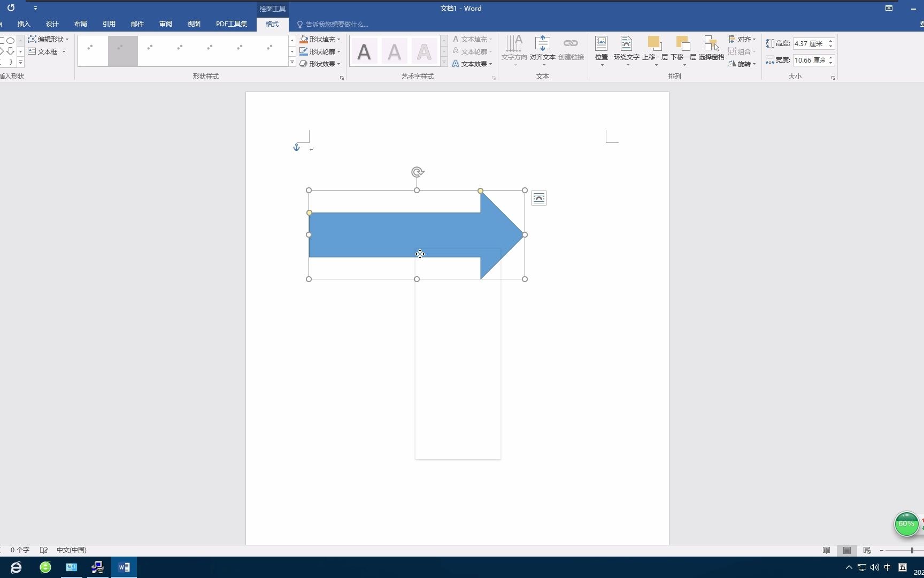Click the volume icon in the system tray
This screenshot has width=924, height=578.
click(875, 567)
